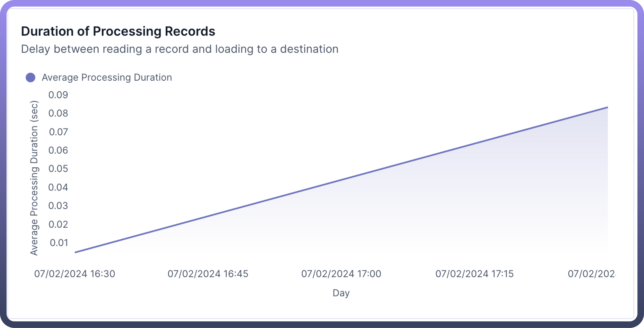The image size is (644, 328).
Task: Click the Day axis title
Action: tap(341, 293)
